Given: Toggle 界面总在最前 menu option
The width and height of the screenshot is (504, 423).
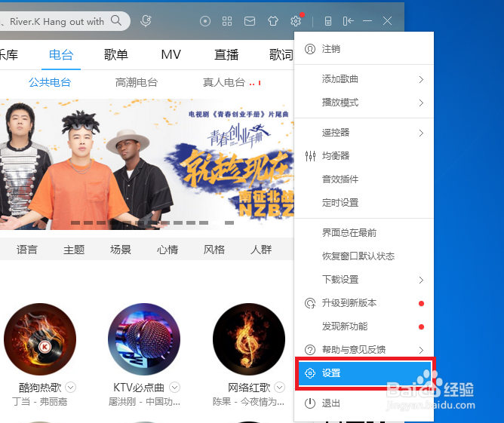Looking at the screenshot, I should point(364,233).
